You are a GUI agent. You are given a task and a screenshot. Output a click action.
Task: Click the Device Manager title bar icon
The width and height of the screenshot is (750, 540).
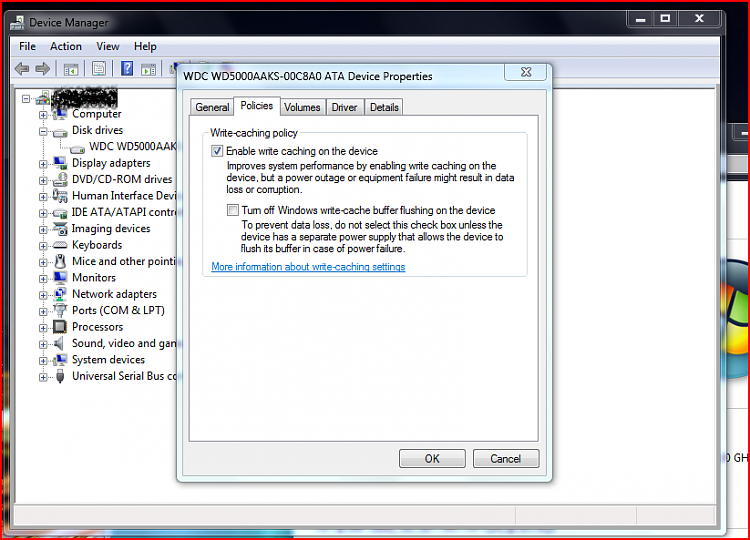coord(18,22)
